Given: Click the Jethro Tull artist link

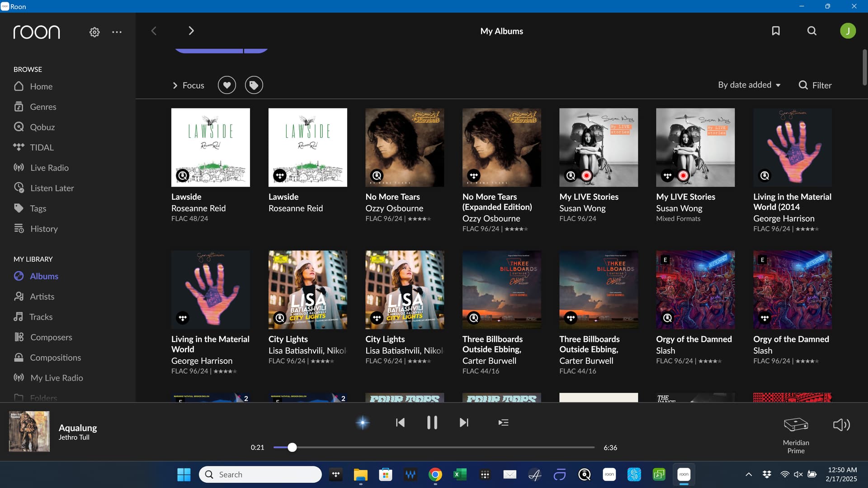Looking at the screenshot, I should [x=74, y=437].
